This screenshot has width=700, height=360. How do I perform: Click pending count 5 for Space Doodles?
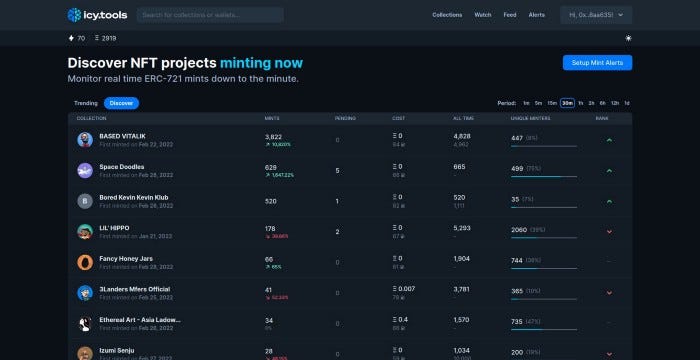(x=338, y=171)
